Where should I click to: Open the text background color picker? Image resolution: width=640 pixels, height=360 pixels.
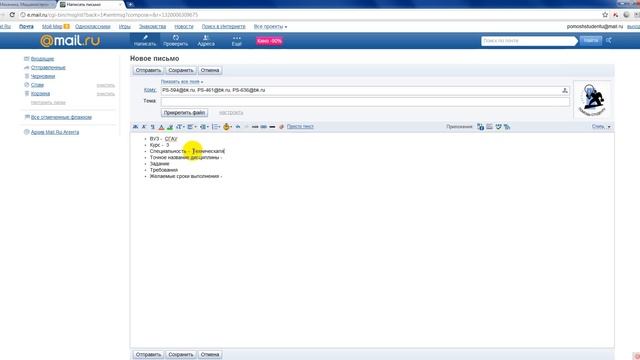click(x=170, y=127)
